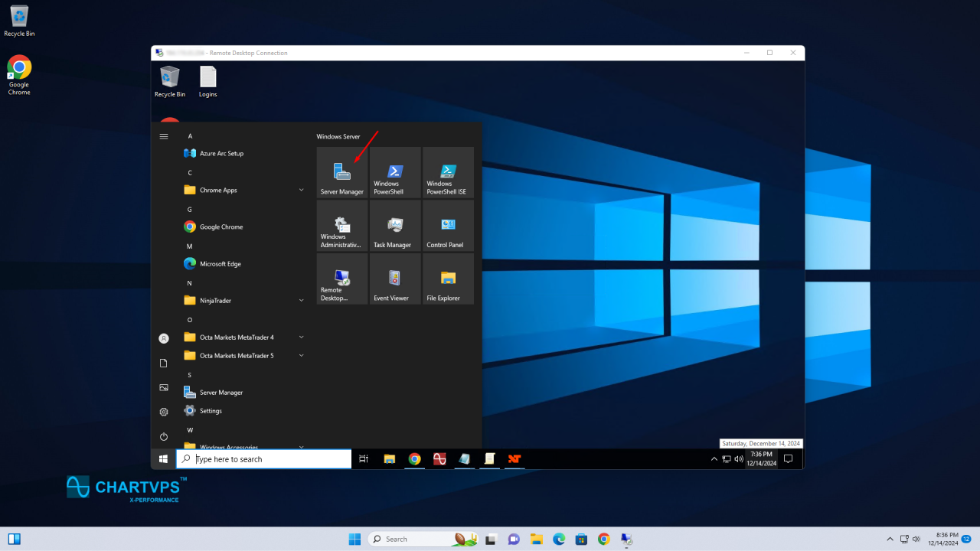980x551 pixels.
Task: Open Google Chrome shortcut on local desktop
Action: coord(19,75)
